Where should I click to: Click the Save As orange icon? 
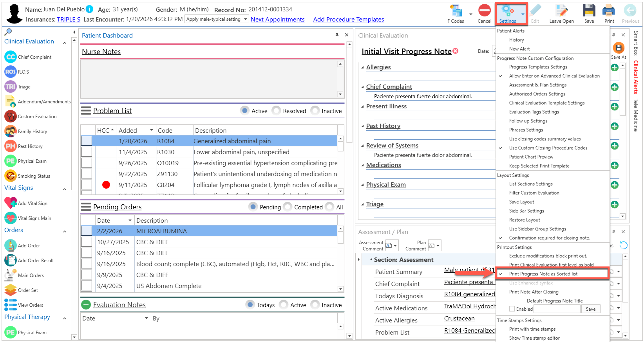619,48
